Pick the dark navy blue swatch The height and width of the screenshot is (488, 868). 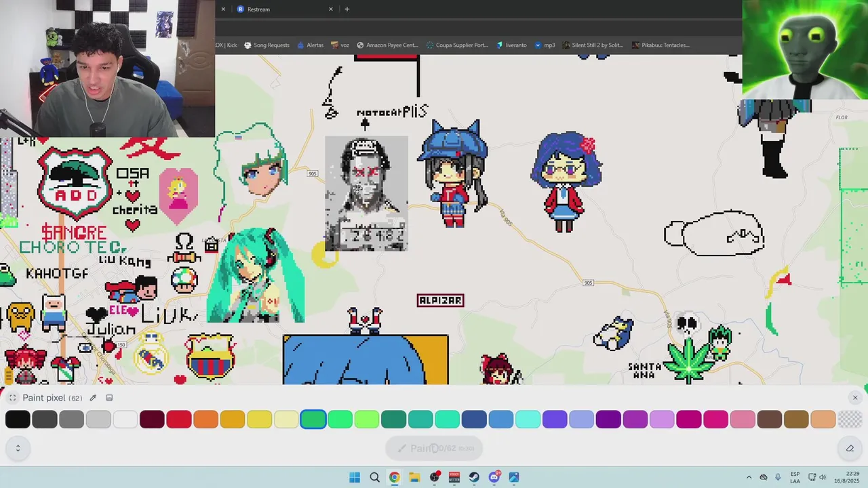pyautogui.click(x=474, y=420)
